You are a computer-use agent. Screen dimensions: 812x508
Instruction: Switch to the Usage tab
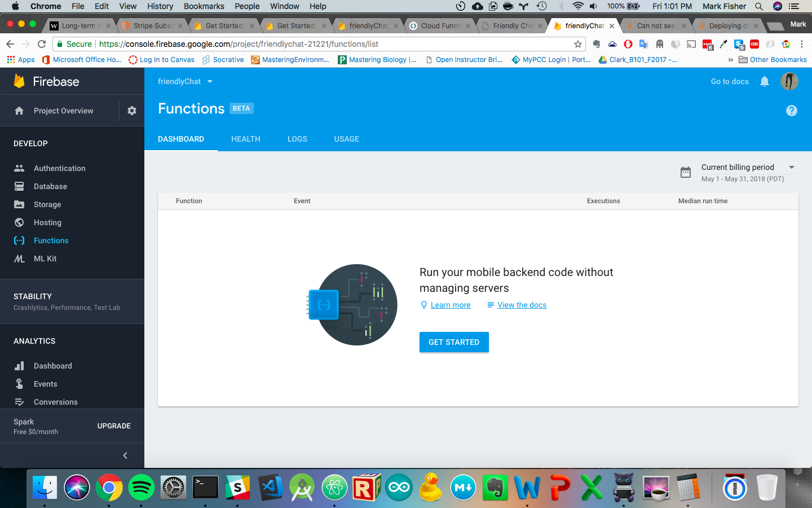pyautogui.click(x=347, y=139)
